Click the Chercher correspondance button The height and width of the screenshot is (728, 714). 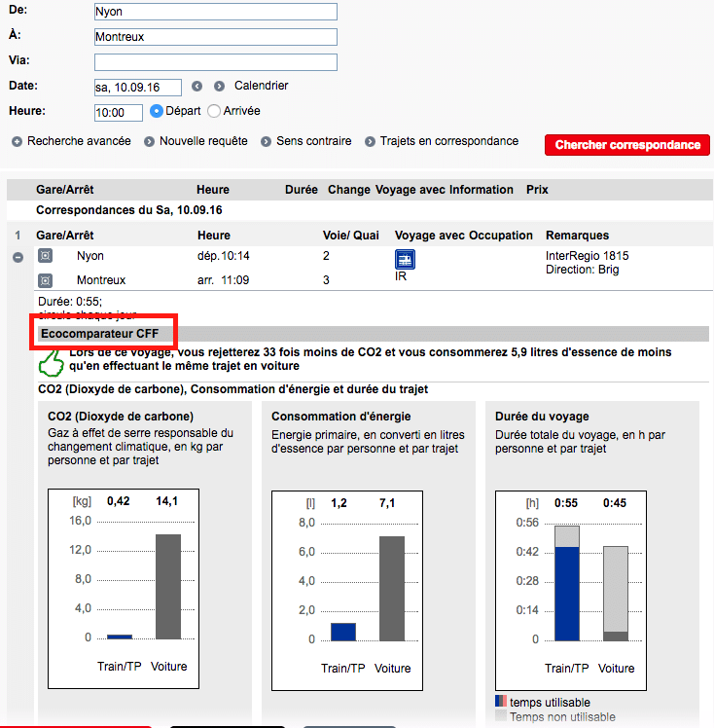tap(627, 145)
